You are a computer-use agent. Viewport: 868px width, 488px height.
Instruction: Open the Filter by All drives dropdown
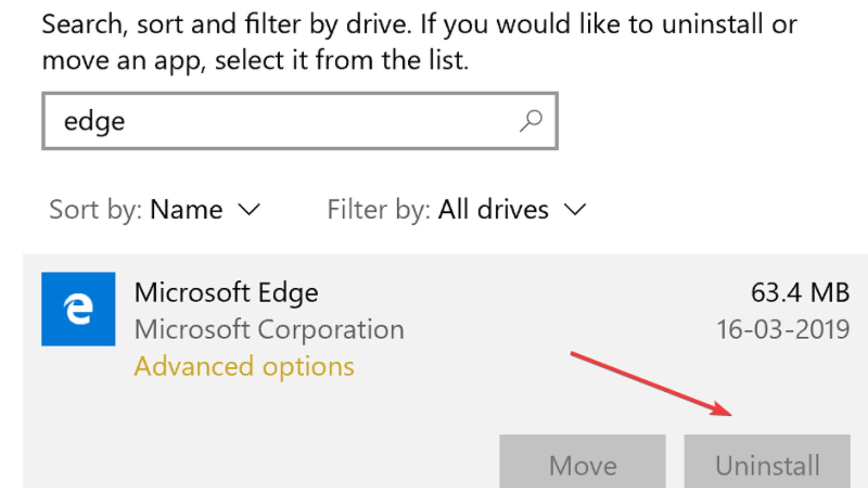(493, 210)
